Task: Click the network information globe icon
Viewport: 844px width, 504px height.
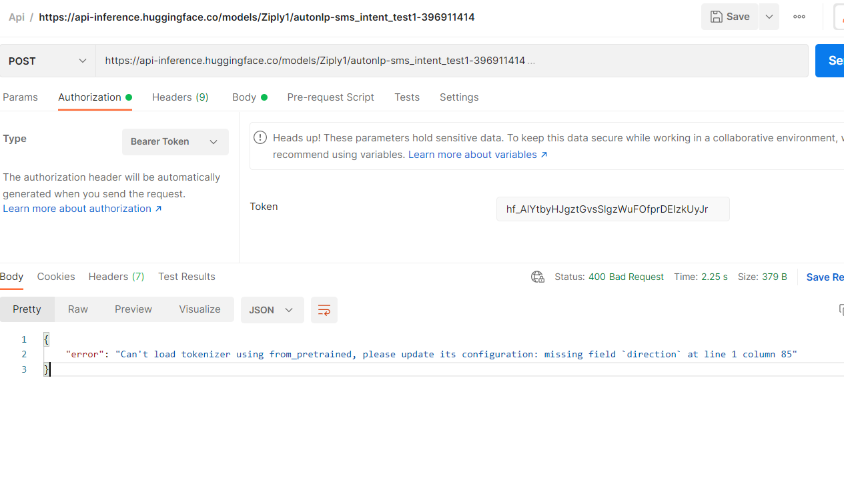Action: tap(538, 276)
